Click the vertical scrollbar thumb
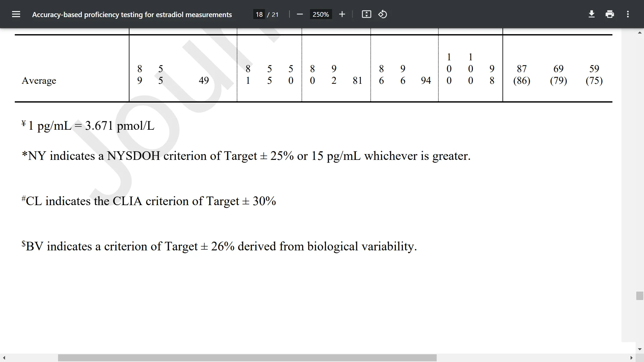The image size is (644, 362). point(640,296)
